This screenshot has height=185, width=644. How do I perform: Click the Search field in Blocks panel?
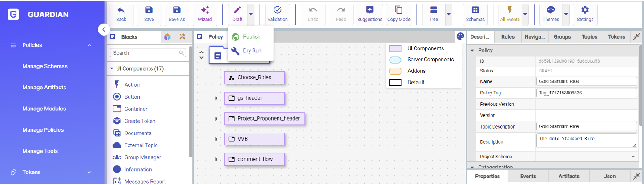pos(145,53)
